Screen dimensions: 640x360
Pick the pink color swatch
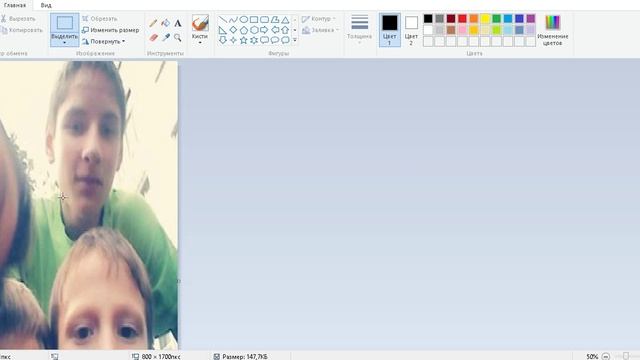462,30
